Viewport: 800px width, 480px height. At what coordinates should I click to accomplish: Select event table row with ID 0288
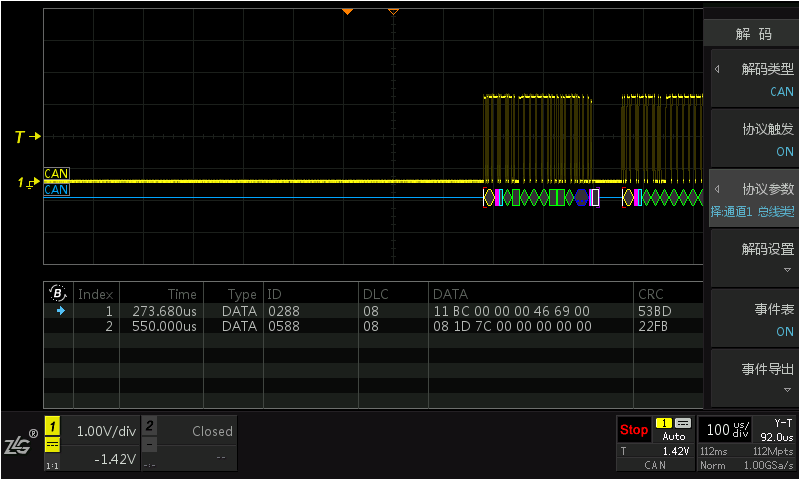tap(373, 311)
